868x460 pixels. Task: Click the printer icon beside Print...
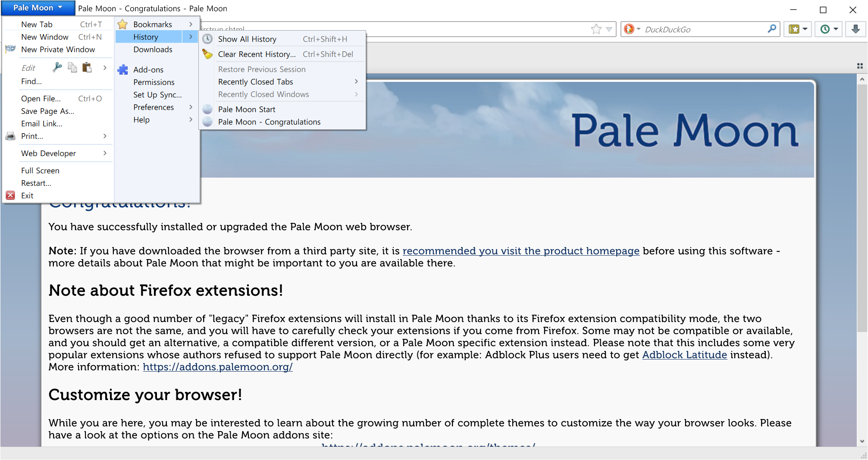click(10, 136)
